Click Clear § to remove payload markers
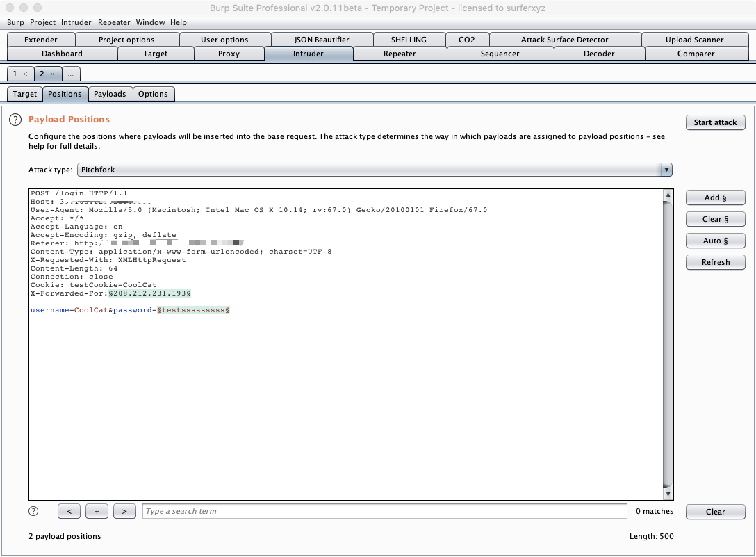 (715, 218)
